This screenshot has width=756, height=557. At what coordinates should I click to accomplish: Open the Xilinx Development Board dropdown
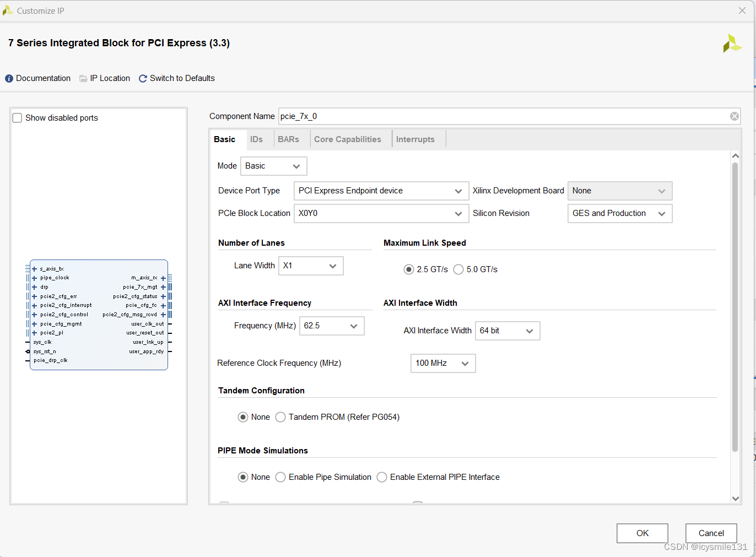pyautogui.click(x=620, y=191)
